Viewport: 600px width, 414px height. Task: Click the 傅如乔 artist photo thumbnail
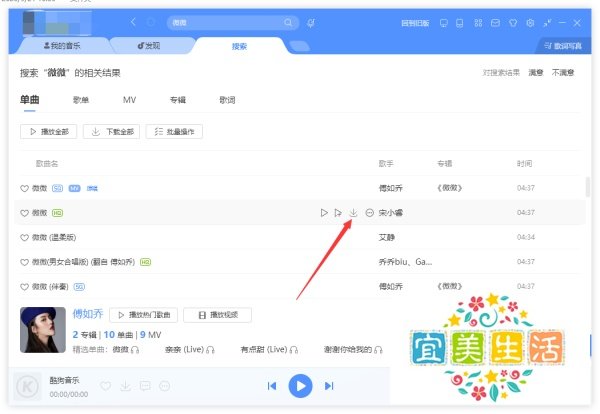pyautogui.click(x=43, y=330)
